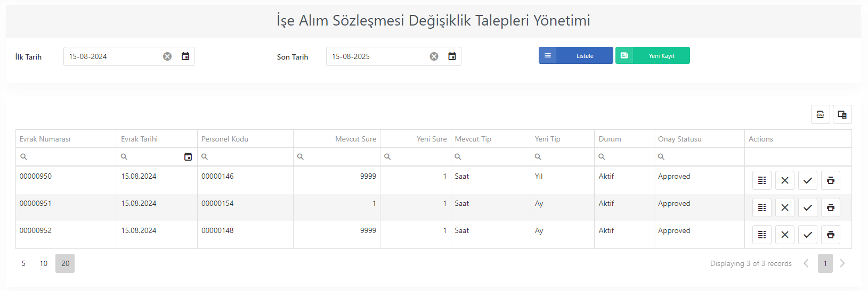
Task: Sort by Yeni Süre column header
Action: tap(416, 139)
